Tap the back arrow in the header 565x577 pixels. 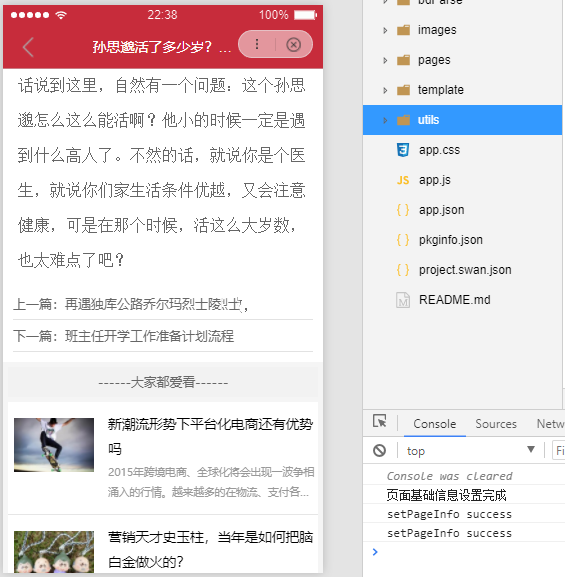(x=28, y=47)
